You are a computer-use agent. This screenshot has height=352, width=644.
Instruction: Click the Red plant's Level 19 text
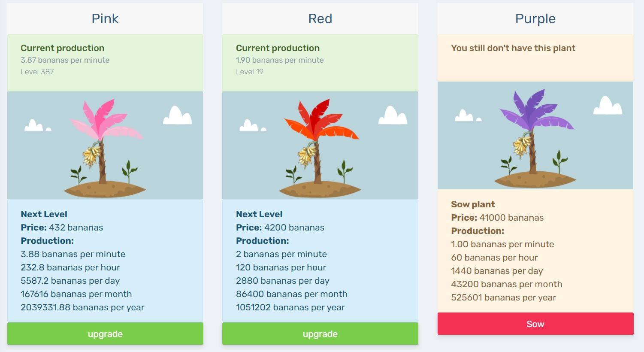coord(250,72)
